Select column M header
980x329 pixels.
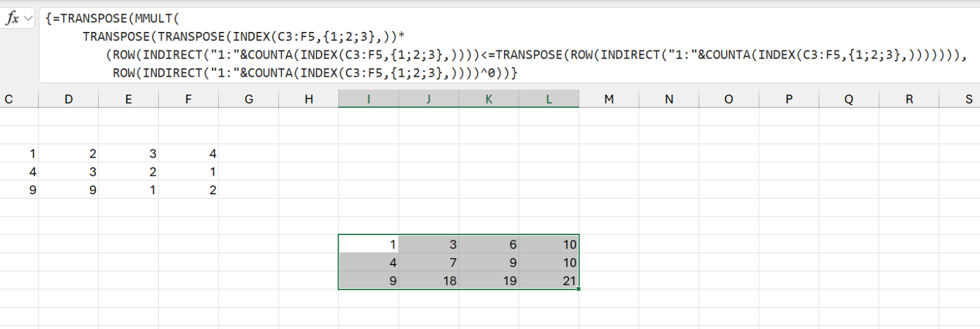tap(609, 99)
